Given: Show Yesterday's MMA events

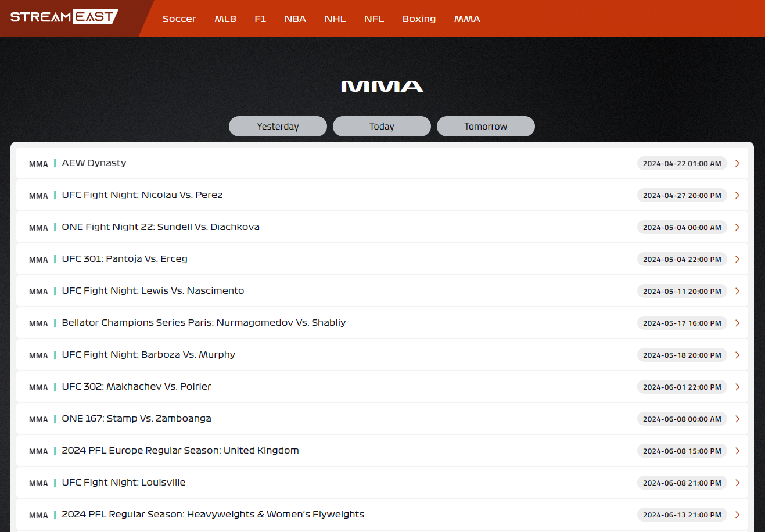Looking at the screenshot, I should 278,127.
